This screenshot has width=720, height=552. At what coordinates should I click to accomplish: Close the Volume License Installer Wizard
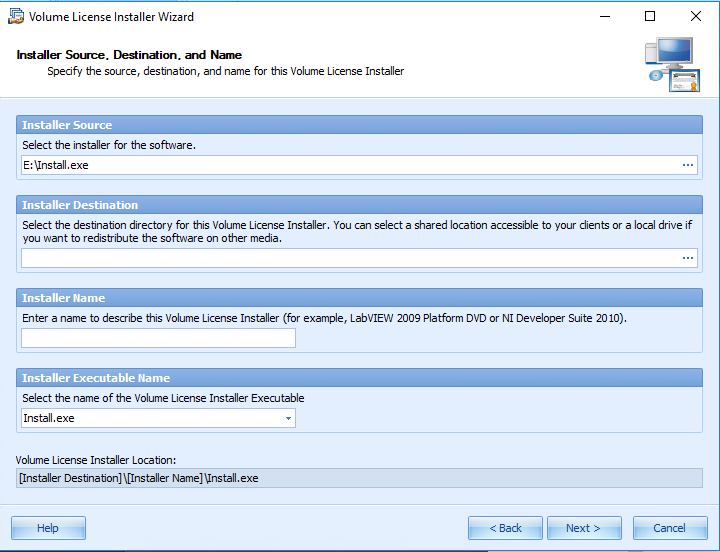(696, 17)
